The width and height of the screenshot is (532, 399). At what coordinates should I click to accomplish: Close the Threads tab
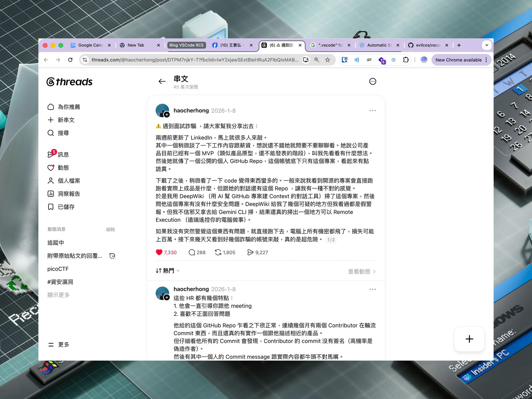[x=300, y=45]
